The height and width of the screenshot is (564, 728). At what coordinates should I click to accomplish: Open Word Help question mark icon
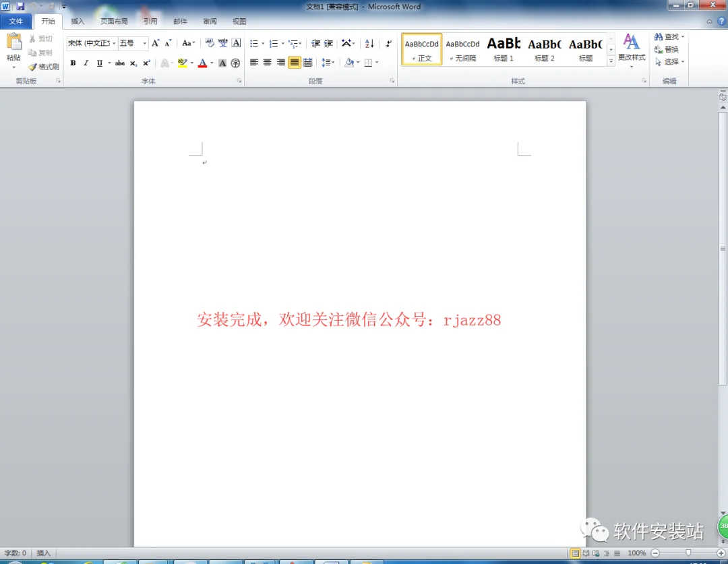(x=722, y=22)
